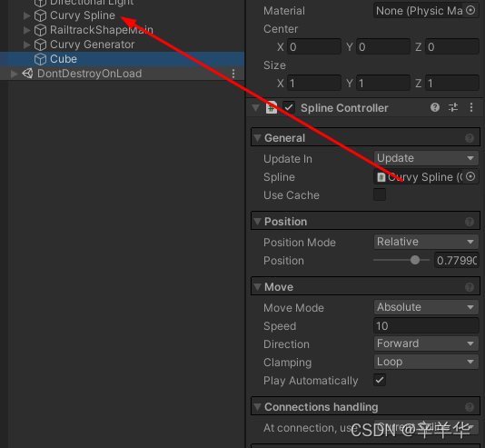The width and height of the screenshot is (485, 448).
Task: Collapse the General section
Action: point(257,138)
